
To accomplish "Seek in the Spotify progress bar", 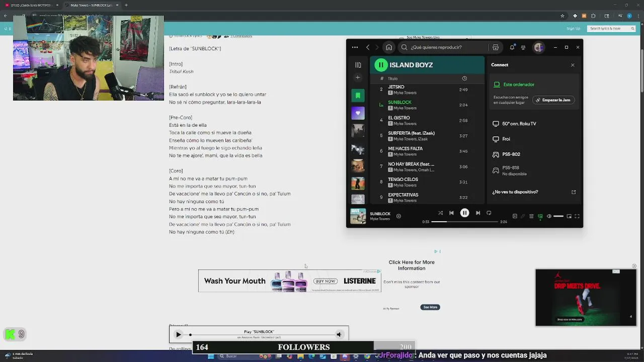I will (464, 222).
